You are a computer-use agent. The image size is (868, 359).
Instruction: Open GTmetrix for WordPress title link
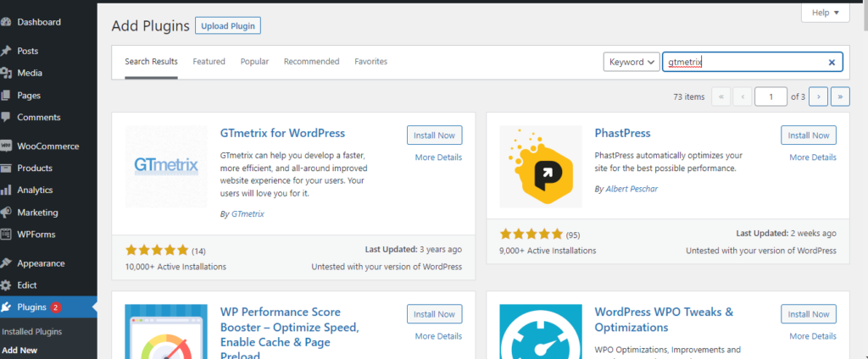282,133
